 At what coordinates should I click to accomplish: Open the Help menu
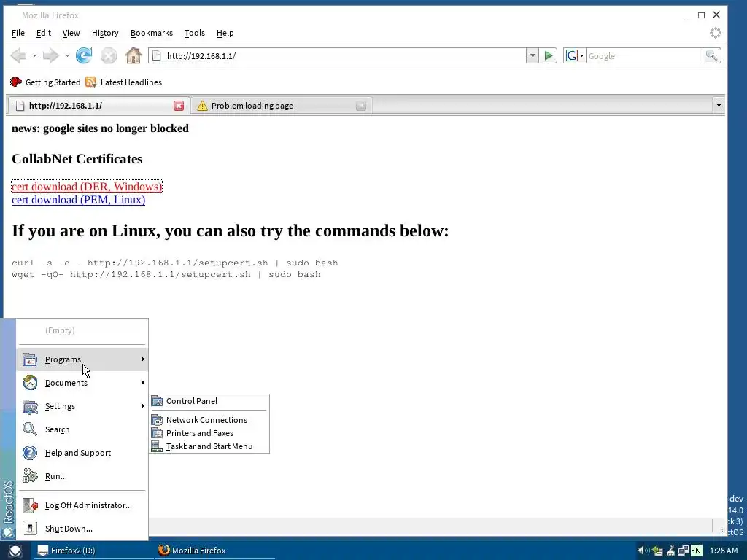tap(225, 33)
